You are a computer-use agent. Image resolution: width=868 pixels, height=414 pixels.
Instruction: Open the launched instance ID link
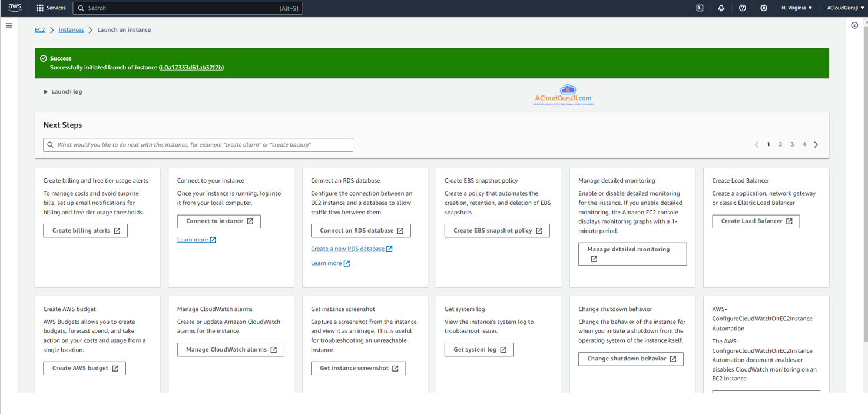click(191, 68)
